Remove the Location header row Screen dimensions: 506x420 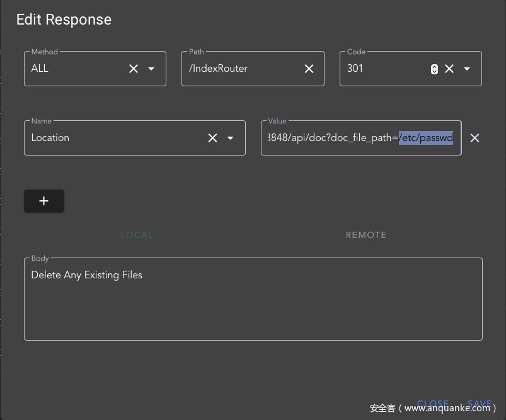click(x=475, y=138)
